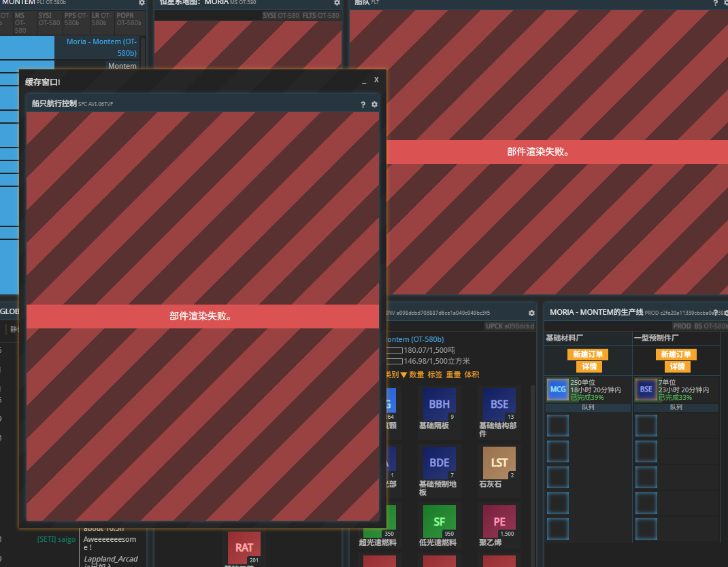Click the SF 低光速燃料 item icon
This screenshot has height=567, width=728.
click(440, 521)
